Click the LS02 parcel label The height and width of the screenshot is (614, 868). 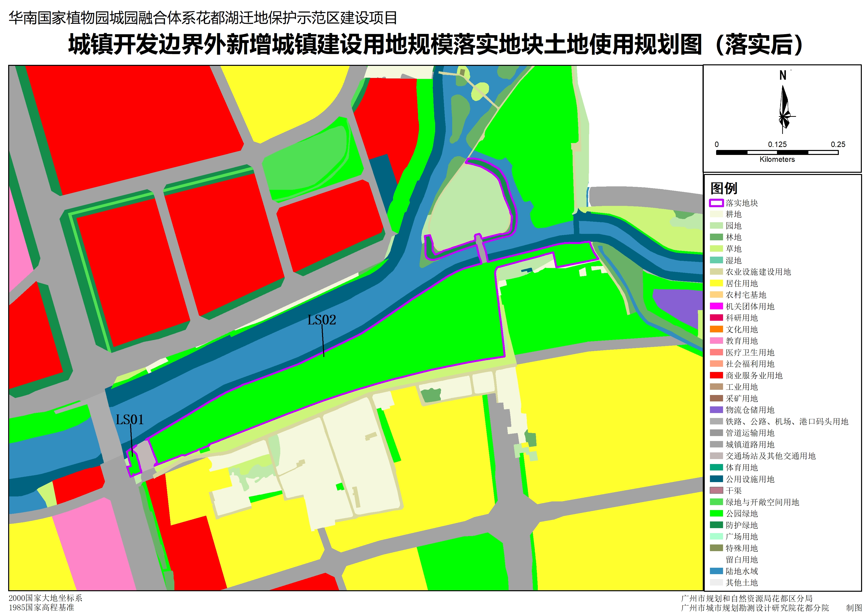[x=321, y=320]
